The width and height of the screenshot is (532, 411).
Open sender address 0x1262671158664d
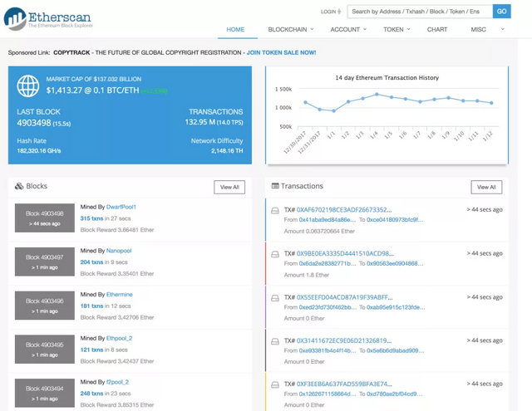click(x=328, y=394)
